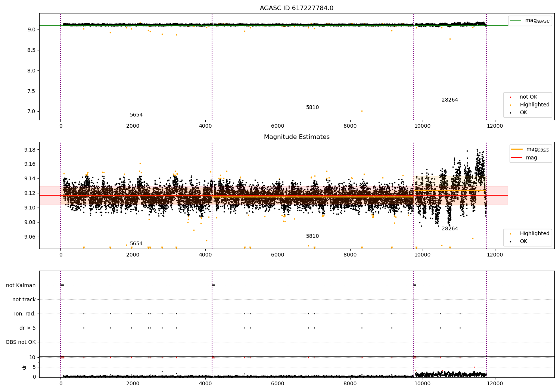Select the 9.08 y-axis tick label
Image resolution: width=560 pixels, height=392 pixels.
coord(30,223)
